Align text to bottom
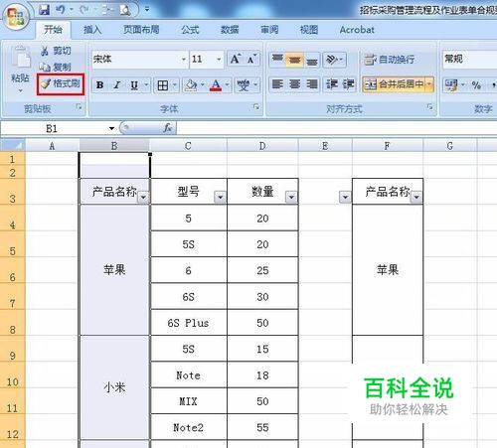The image size is (497, 448). click(311, 60)
